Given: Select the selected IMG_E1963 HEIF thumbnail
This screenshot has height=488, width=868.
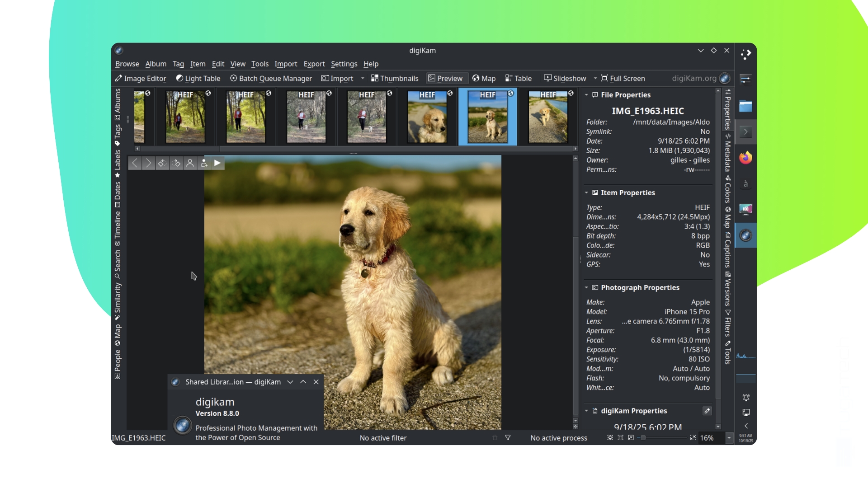Looking at the screenshot, I should (x=488, y=117).
